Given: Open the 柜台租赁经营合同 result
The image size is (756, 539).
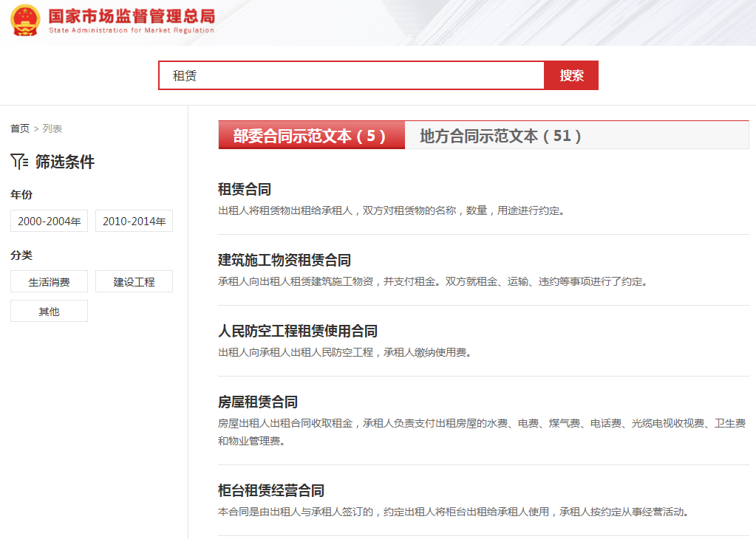Looking at the screenshot, I should tap(271, 491).
